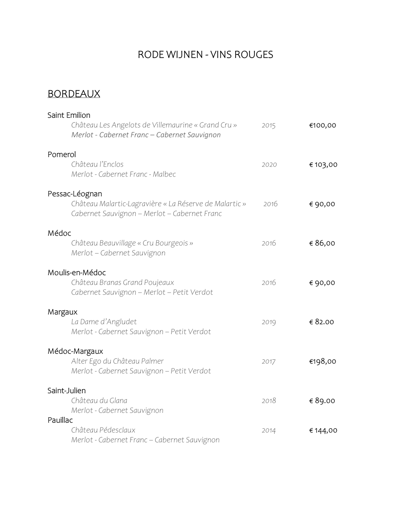Click the Saint Emilion appellation label

click(x=69, y=115)
